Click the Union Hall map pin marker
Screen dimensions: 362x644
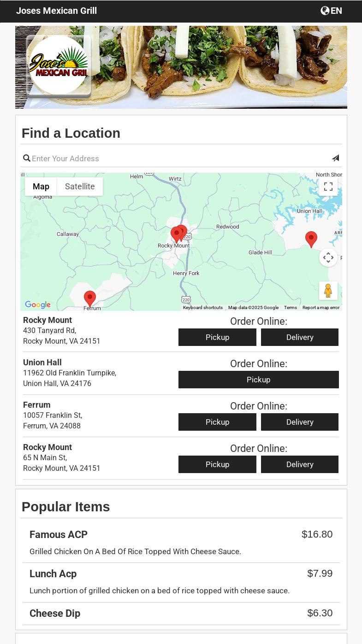[x=311, y=239]
